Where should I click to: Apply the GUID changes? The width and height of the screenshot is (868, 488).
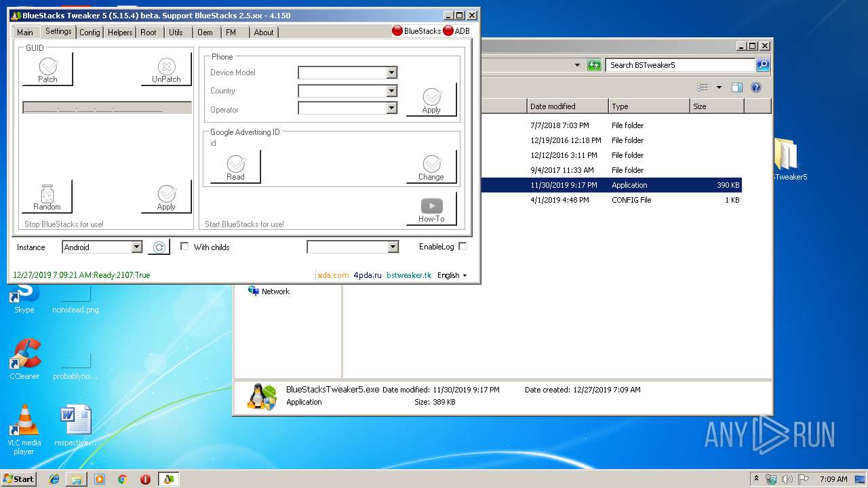[166, 197]
